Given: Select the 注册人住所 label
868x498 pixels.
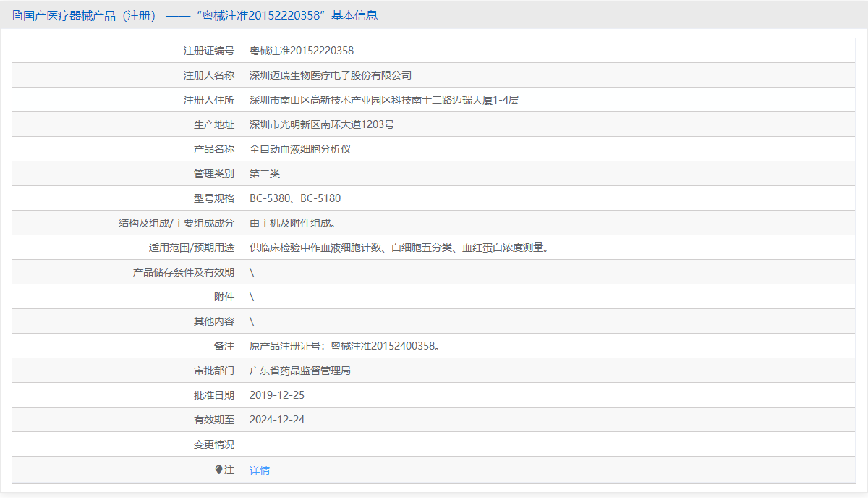Looking at the screenshot, I should (209, 100).
